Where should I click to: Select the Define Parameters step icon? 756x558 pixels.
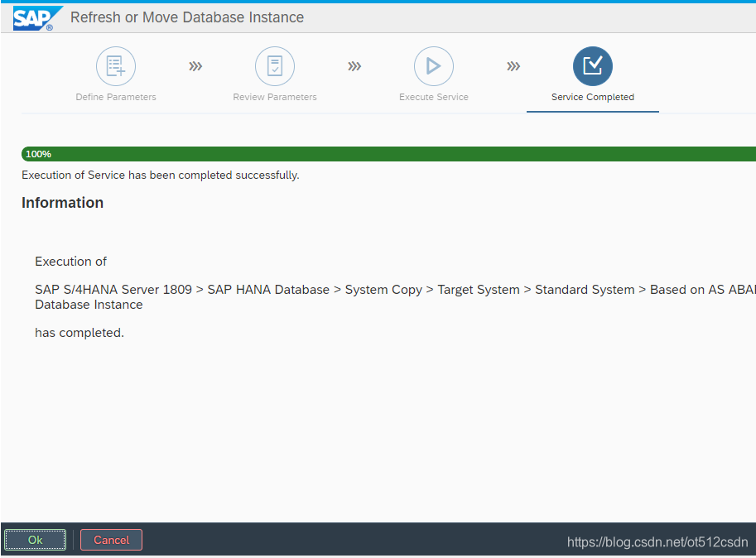click(x=116, y=66)
